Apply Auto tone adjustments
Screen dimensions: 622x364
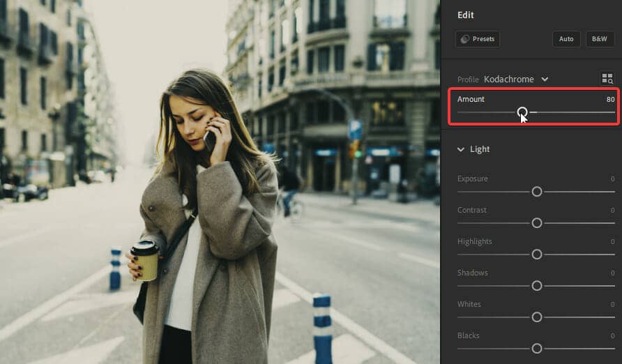tap(566, 39)
